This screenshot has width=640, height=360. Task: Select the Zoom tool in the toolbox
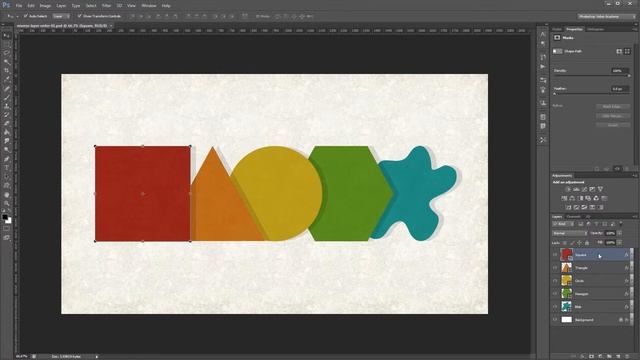(x=7, y=203)
